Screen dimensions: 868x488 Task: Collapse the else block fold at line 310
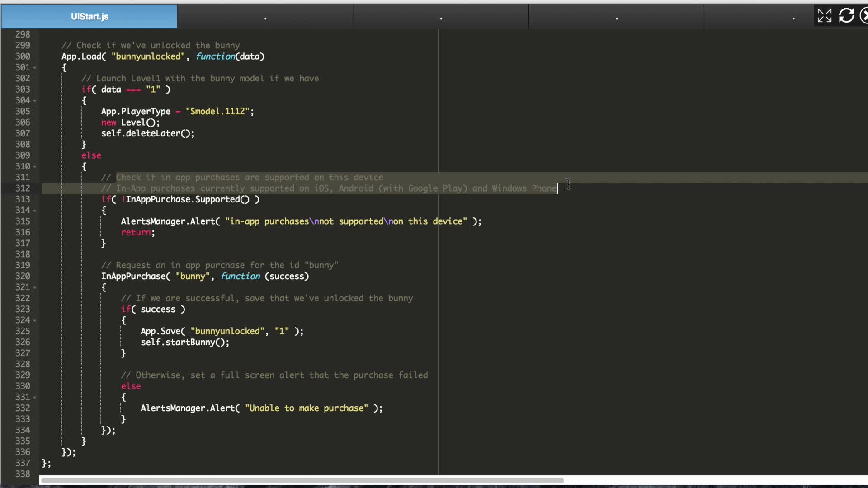34,166
